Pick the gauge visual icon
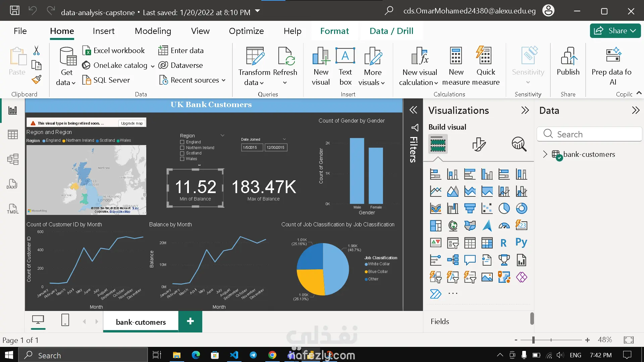The width and height of the screenshot is (644, 362). click(504, 226)
